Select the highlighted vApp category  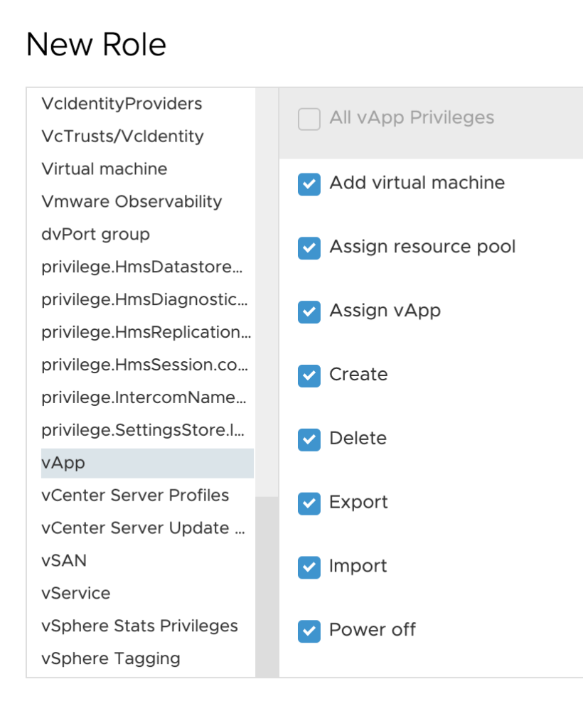point(147,463)
